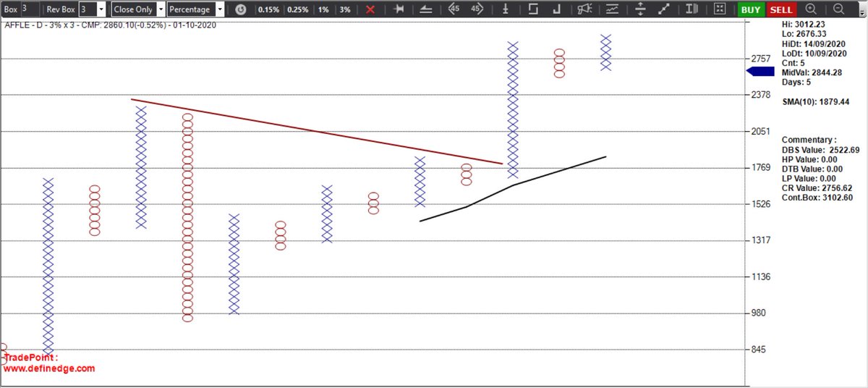This screenshot has height=388, width=868.
Task: Click the diagonal line tool icon
Action: [665, 9]
